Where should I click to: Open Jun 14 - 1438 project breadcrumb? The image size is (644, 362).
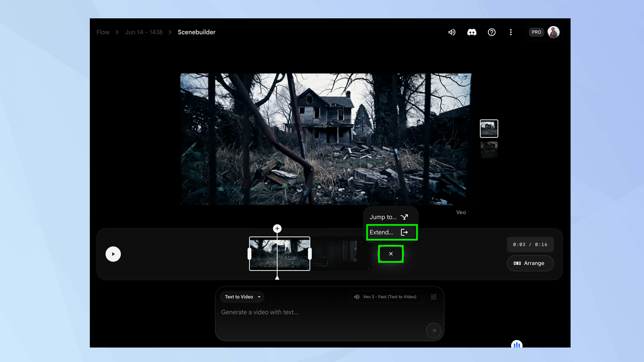tap(144, 32)
